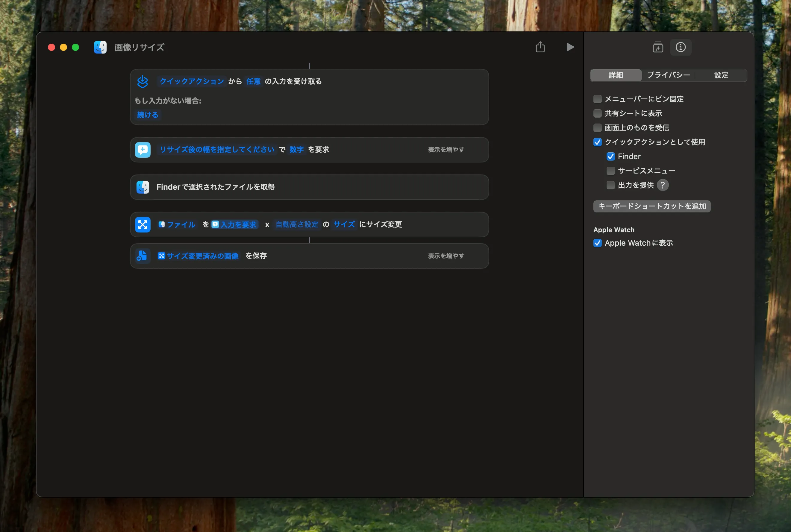Uncheck the Finder checkbox
The height and width of the screenshot is (532, 791).
pos(611,156)
